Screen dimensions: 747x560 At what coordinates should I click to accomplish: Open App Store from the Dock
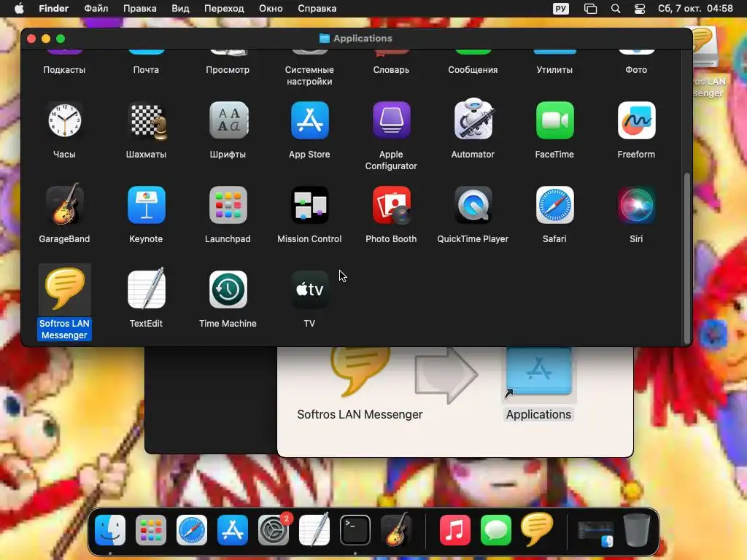233,530
